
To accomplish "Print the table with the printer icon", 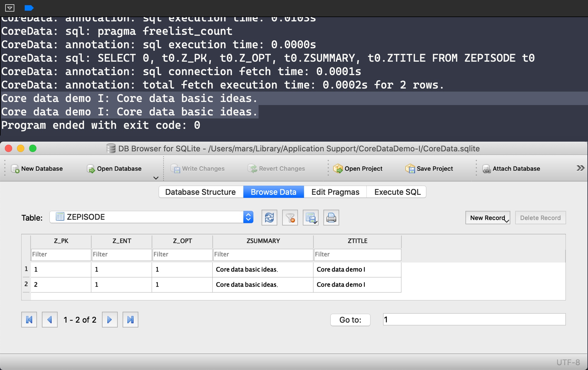I will 331,218.
